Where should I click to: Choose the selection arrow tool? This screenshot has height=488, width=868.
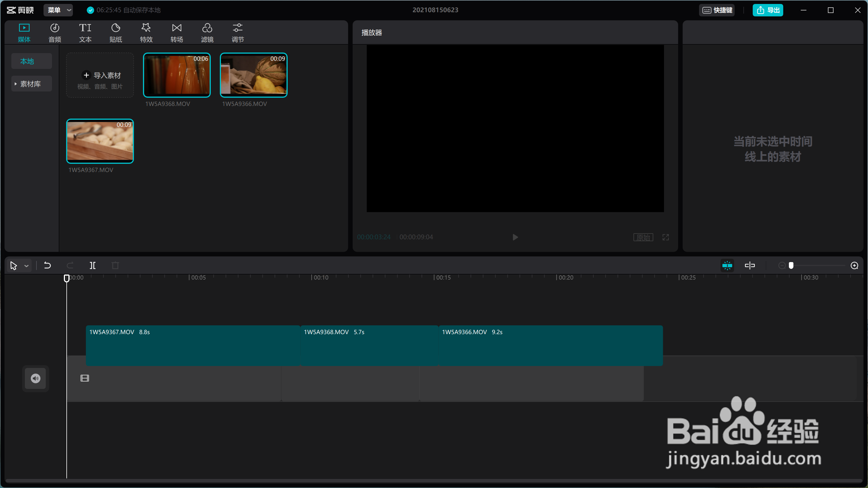[x=14, y=265]
